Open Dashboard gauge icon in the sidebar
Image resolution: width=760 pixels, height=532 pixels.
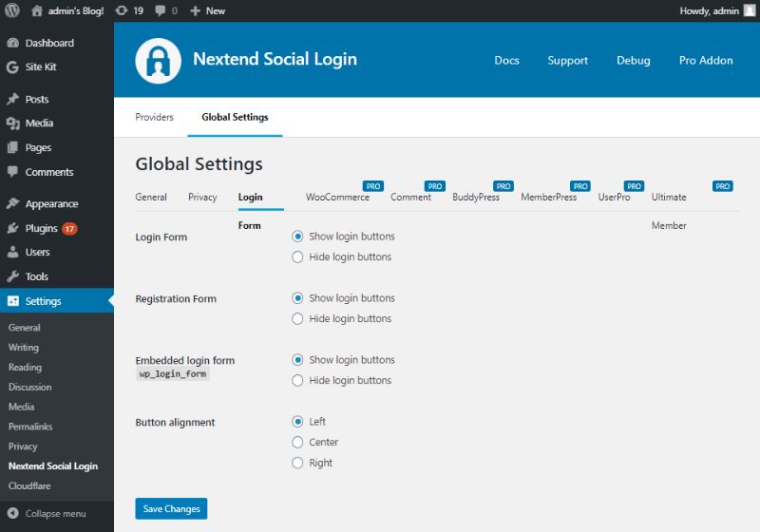point(13,43)
